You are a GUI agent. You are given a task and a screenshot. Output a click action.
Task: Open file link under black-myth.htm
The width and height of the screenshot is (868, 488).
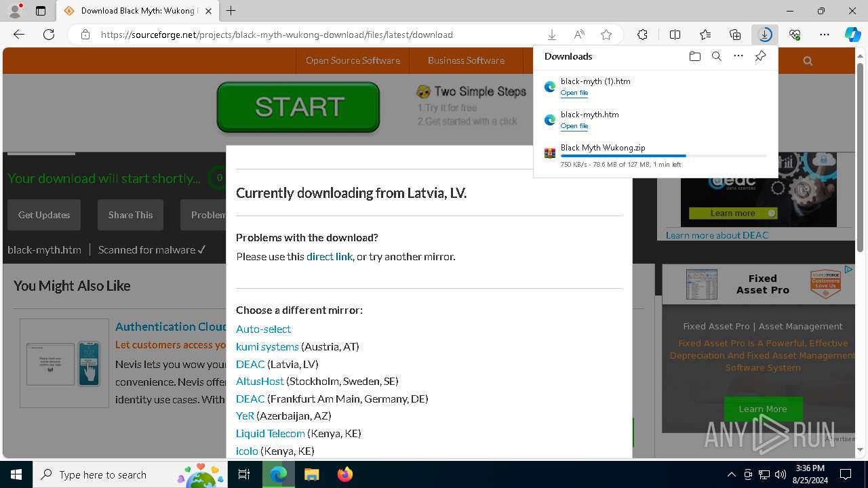click(574, 126)
